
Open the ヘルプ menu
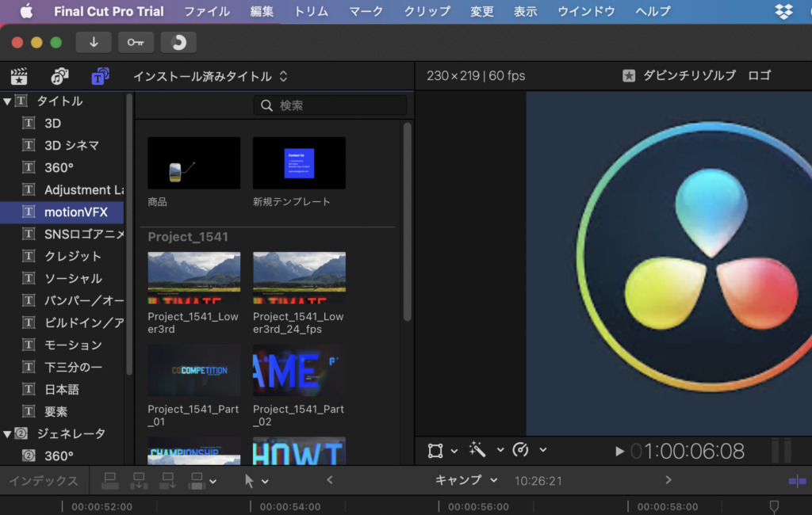pos(653,11)
